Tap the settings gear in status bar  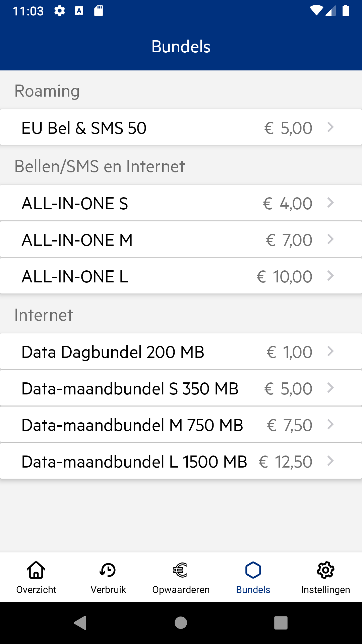click(x=60, y=11)
